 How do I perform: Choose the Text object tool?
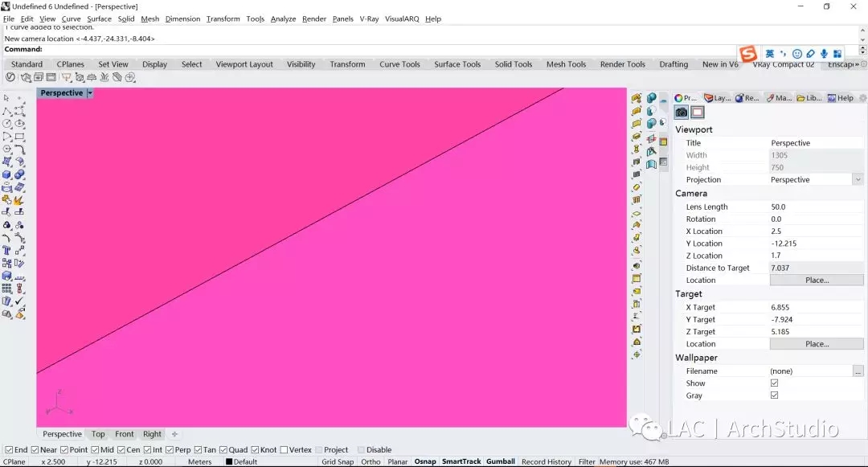click(6, 250)
